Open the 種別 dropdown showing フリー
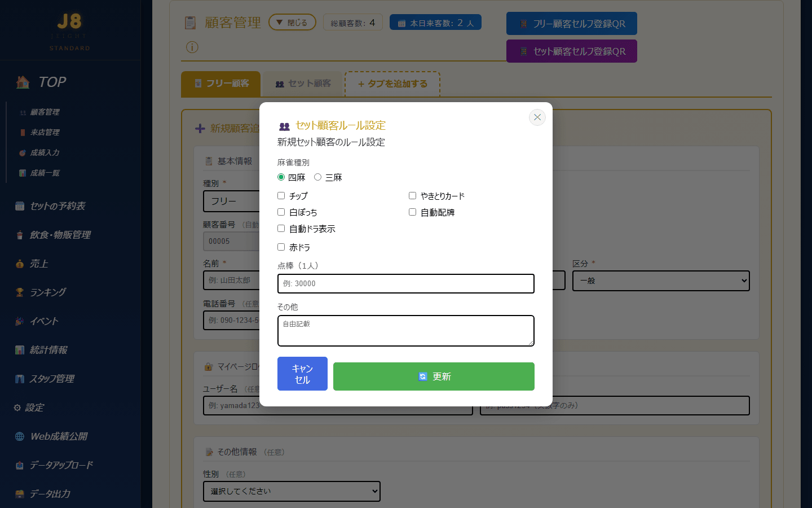The image size is (812, 508). 231,201
